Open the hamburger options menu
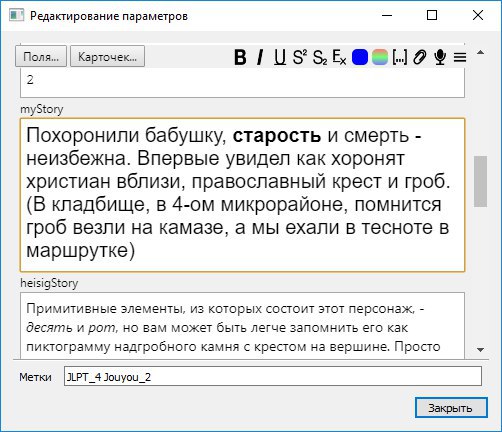502x432 pixels. click(460, 57)
